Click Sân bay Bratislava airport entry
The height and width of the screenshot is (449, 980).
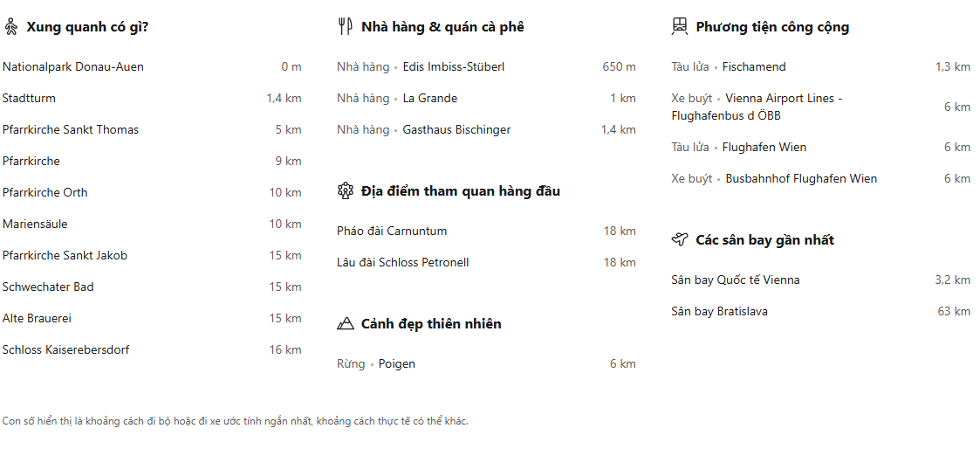719,312
